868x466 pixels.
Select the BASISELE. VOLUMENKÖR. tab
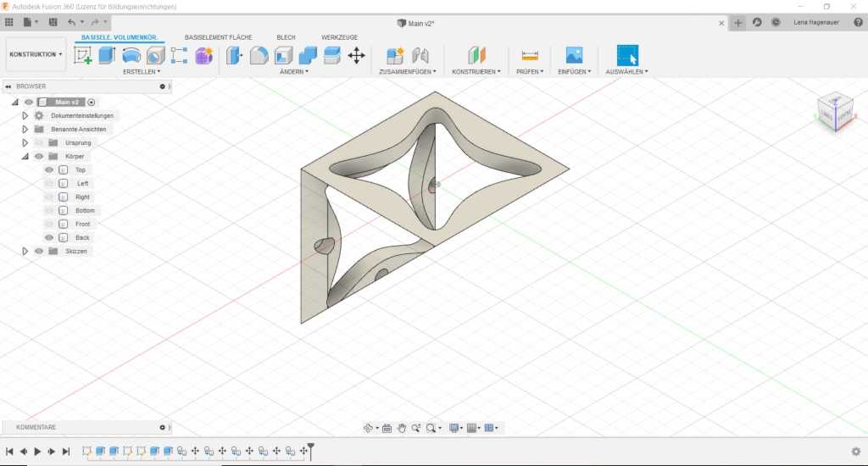[x=119, y=37]
